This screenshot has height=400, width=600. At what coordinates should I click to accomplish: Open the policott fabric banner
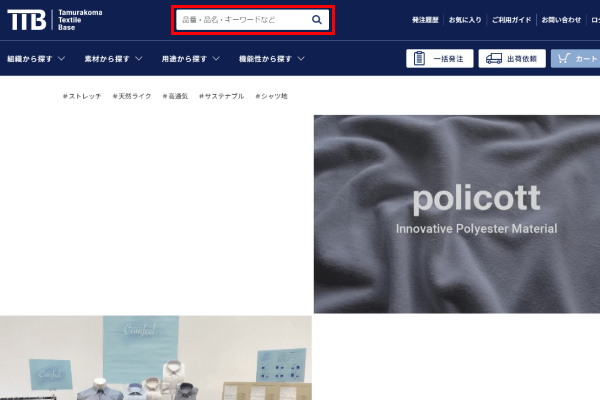(x=456, y=214)
